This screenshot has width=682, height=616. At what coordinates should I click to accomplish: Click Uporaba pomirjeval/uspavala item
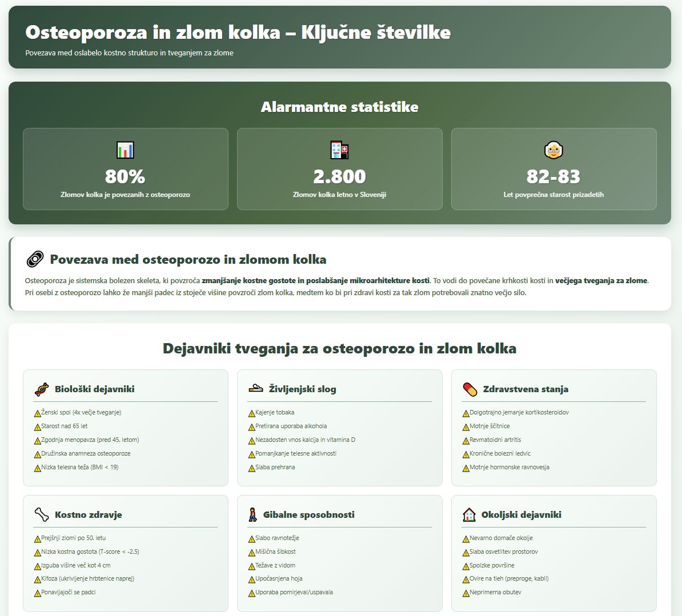point(294,593)
